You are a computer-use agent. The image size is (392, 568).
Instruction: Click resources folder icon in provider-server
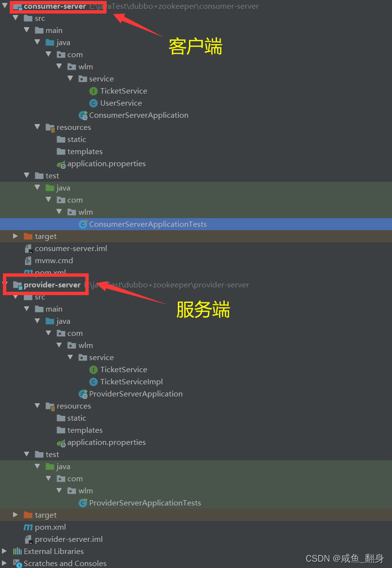(50, 406)
